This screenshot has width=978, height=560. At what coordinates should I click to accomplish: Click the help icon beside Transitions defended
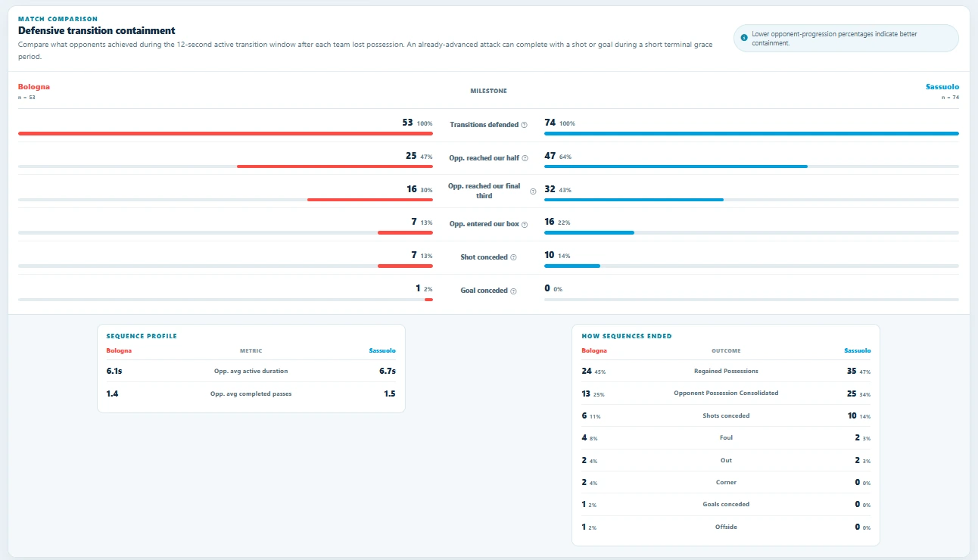[x=524, y=125]
